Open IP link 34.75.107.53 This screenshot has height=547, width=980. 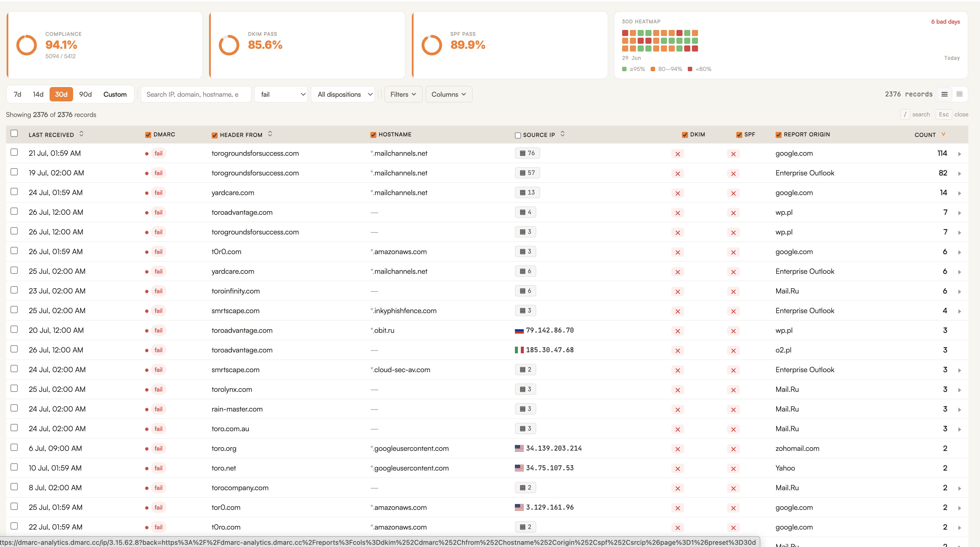550,468
